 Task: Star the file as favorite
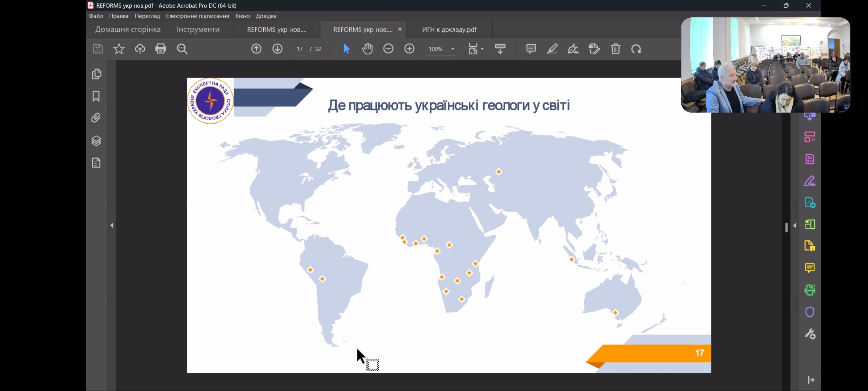(119, 49)
